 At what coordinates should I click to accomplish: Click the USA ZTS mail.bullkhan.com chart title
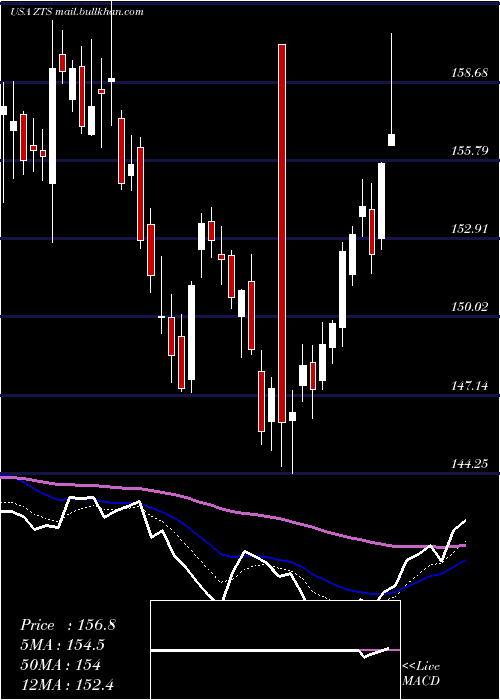77,12
